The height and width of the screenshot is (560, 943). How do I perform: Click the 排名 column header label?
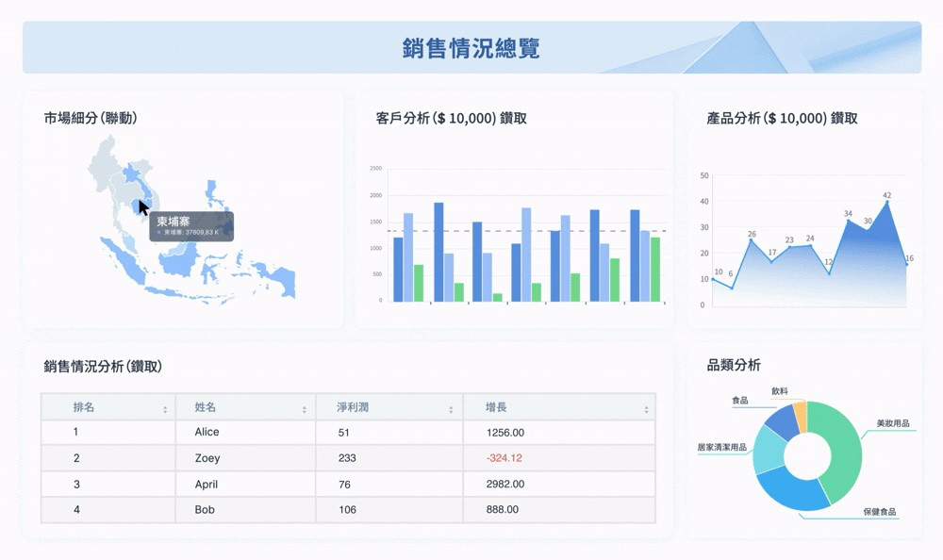(x=84, y=407)
